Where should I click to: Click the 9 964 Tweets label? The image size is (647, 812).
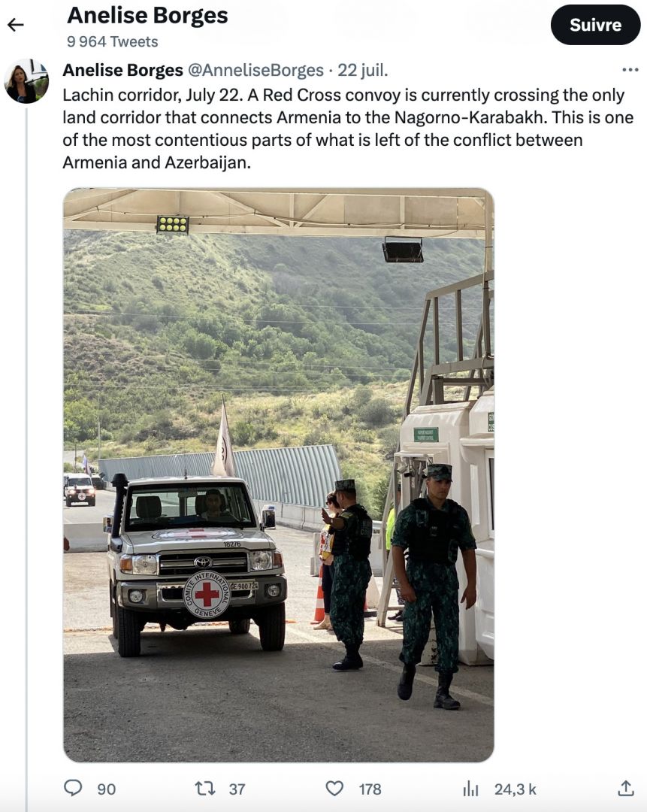pos(112,41)
